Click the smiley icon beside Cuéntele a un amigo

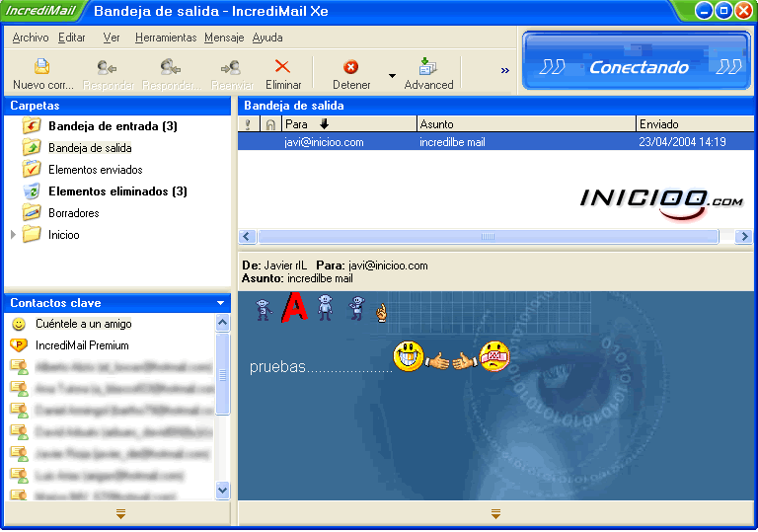click(19, 324)
